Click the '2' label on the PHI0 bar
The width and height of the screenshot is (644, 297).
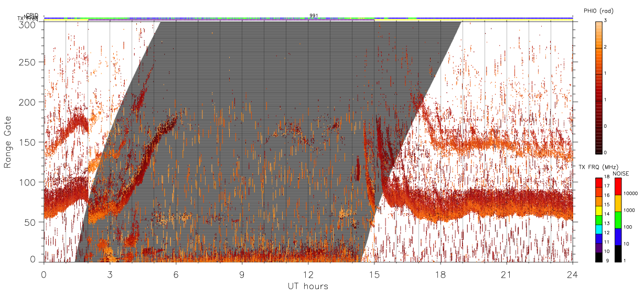tap(606, 48)
